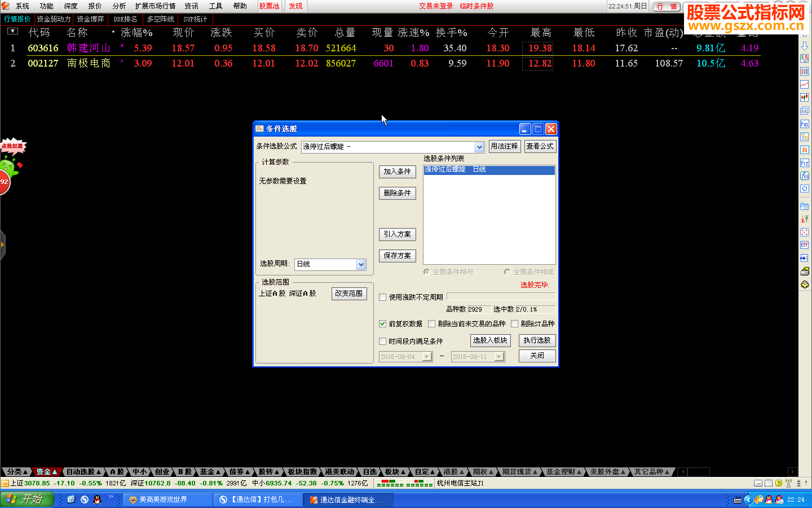Image resolution: width=812 pixels, height=508 pixels.
Task: Click the 查看公式 button
Action: tap(540, 146)
